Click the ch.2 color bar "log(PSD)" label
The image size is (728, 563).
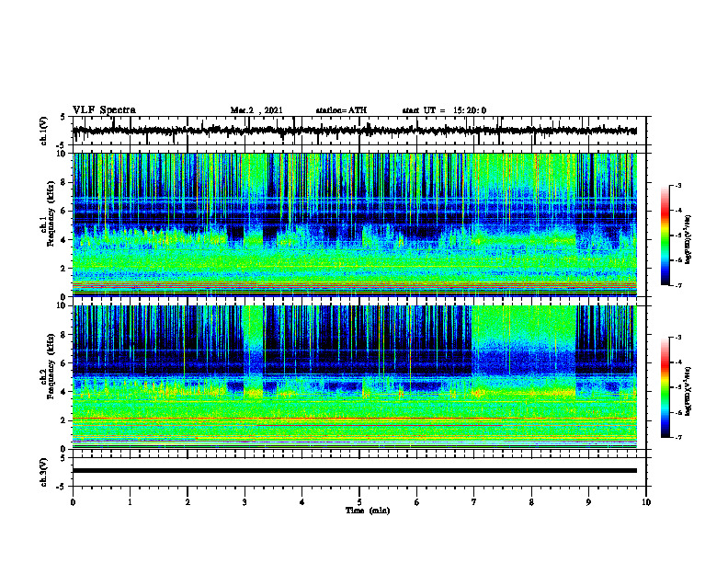coord(688,392)
